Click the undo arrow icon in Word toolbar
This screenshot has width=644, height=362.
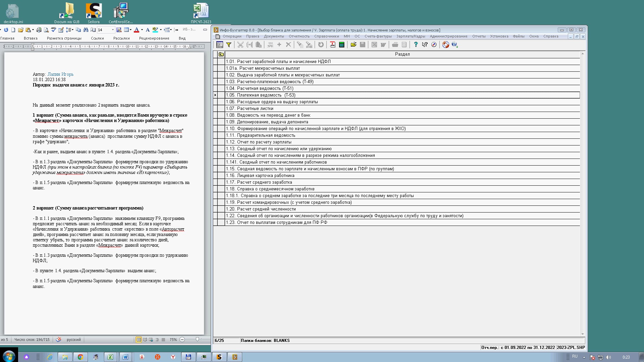(6, 30)
